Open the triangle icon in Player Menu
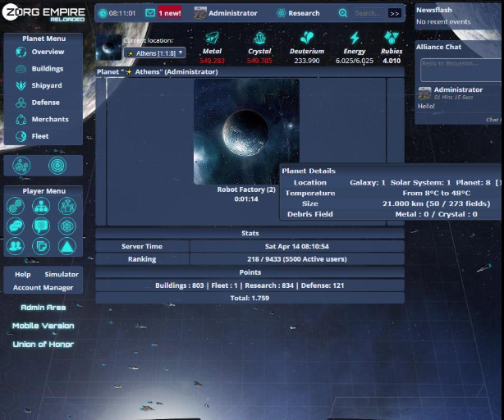Screen dimensions: 504x420 point(66,246)
